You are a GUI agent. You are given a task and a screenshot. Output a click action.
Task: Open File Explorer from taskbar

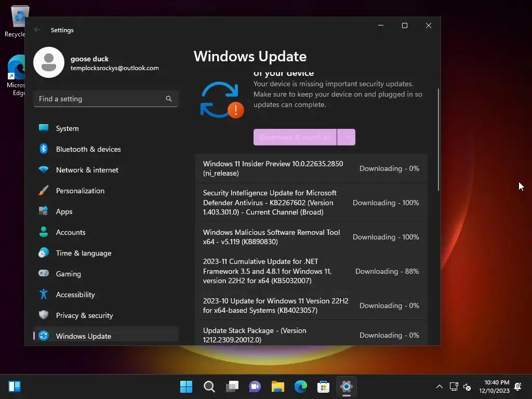(x=277, y=387)
